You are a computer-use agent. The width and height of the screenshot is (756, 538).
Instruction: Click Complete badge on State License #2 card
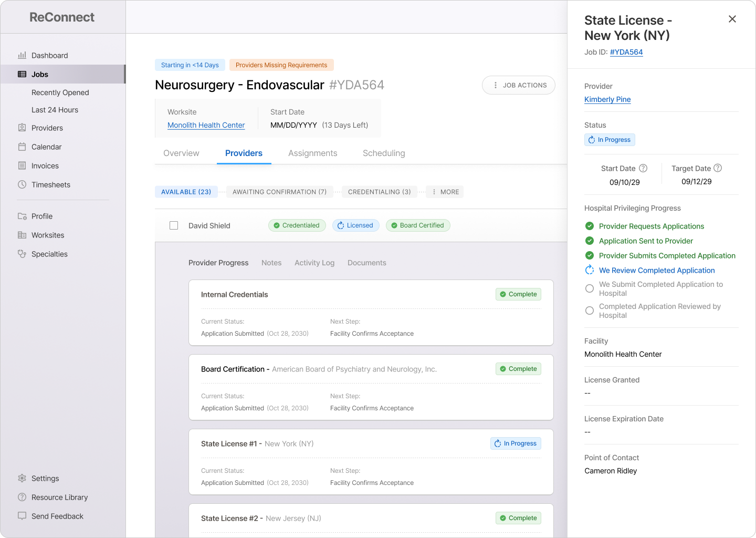518,518
